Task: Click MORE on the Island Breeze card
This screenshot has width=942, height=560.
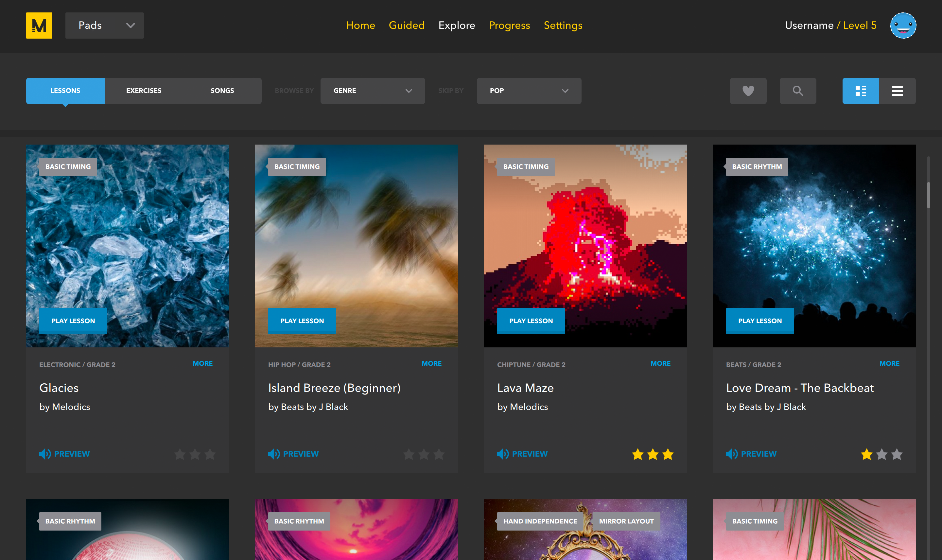Action: [x=431, y=363]
